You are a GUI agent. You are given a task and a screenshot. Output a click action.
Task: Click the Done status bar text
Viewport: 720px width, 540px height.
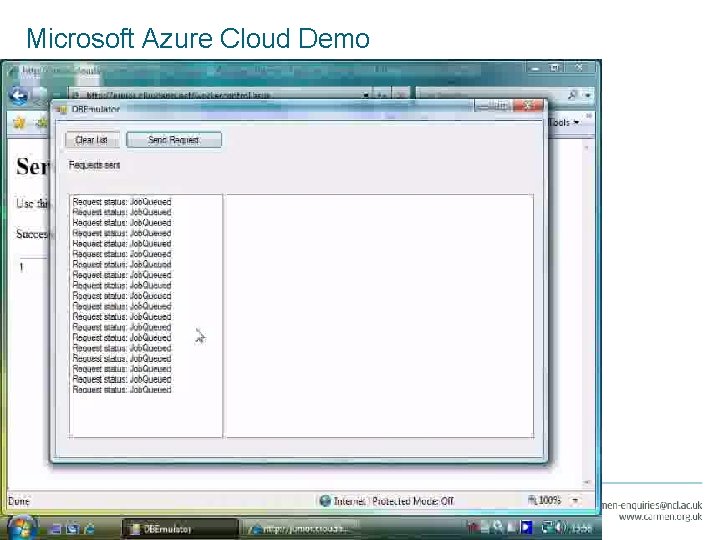19,501
